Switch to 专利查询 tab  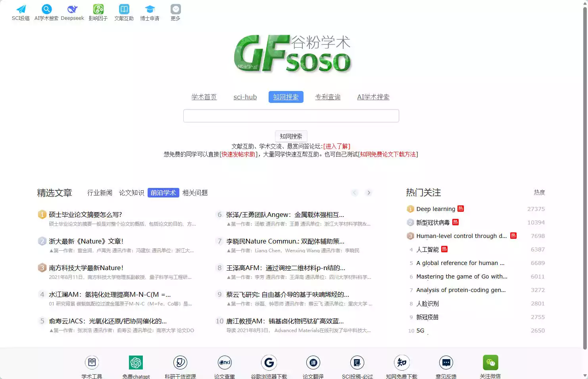pos(328,97)
